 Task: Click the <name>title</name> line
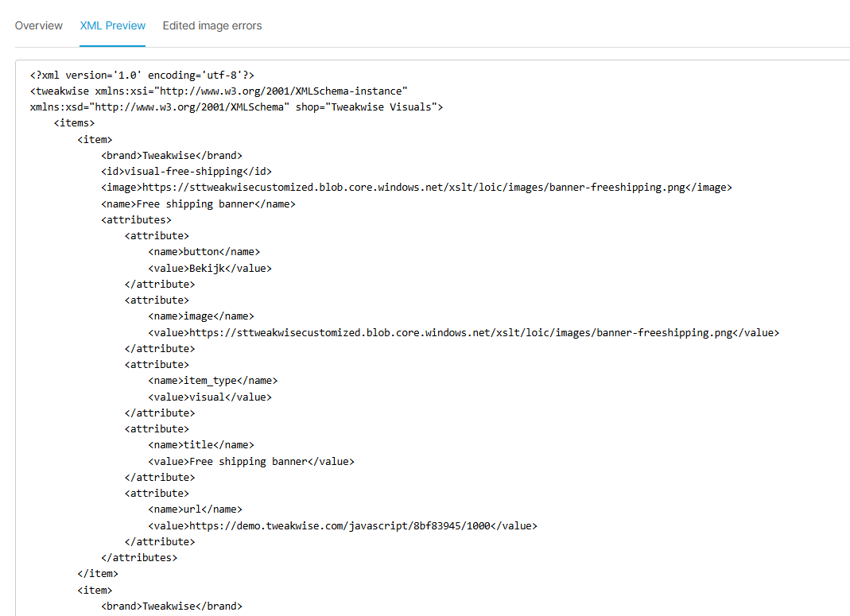click(x=201, y=445)
